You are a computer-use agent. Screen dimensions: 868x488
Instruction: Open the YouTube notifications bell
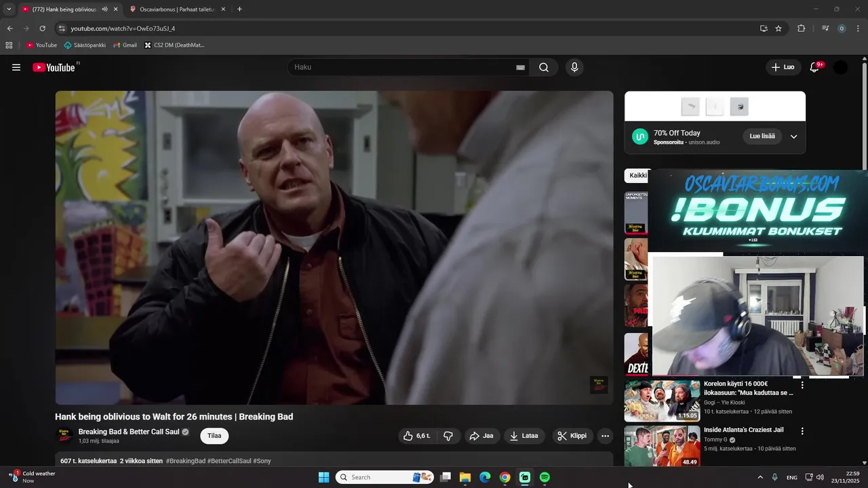pyautogui.click(x=815, y=67)
